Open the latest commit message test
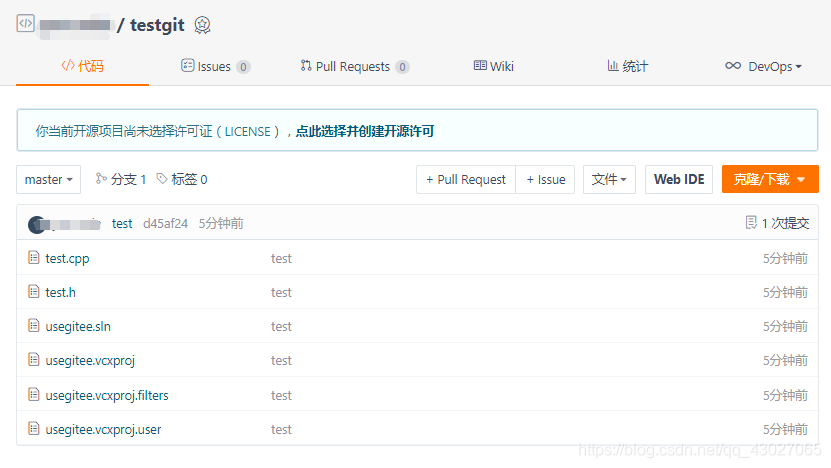Screen dimensions: 831x468 point(122,224)
